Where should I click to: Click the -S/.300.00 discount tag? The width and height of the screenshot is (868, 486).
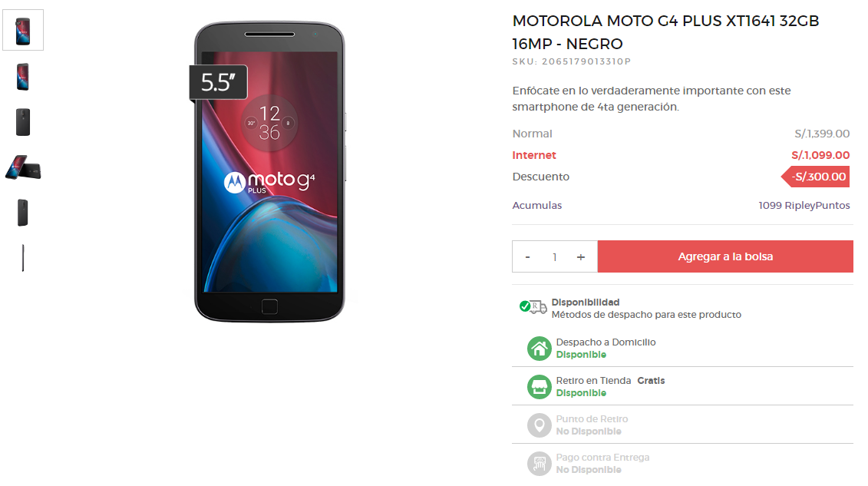pos(815,177)
